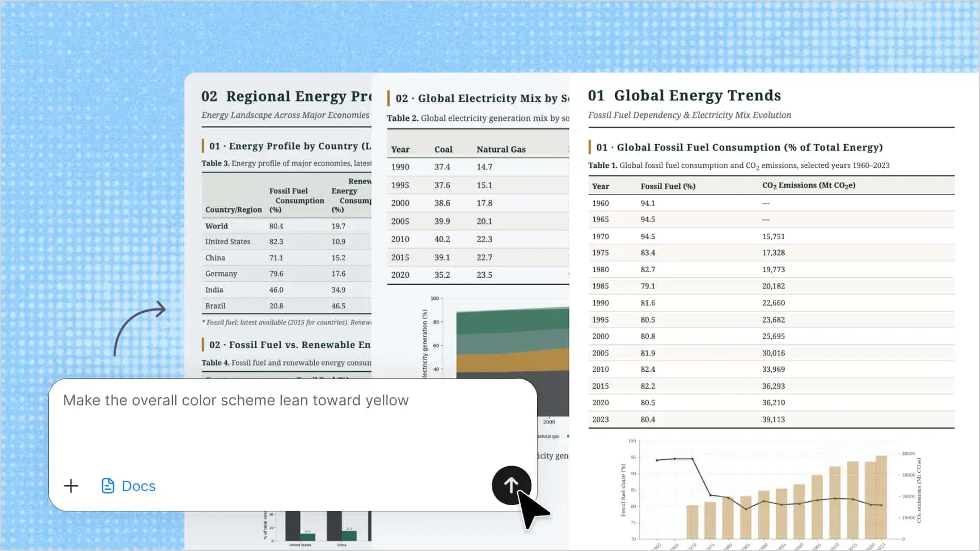The height and width of the screenshot is (551, 980).
Task: Click the '15,751' emissions value
Action: [774, 236]
